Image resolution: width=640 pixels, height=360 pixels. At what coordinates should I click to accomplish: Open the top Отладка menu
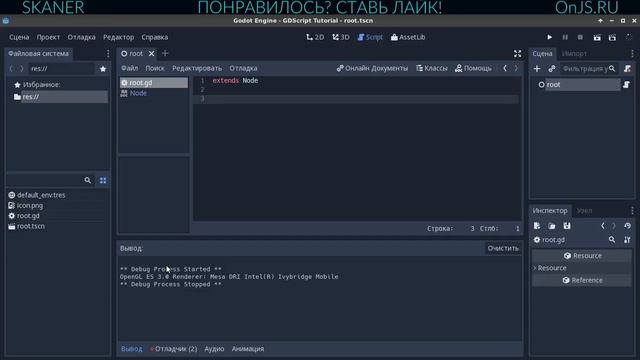pyautogui.click(x=81, y=37)
